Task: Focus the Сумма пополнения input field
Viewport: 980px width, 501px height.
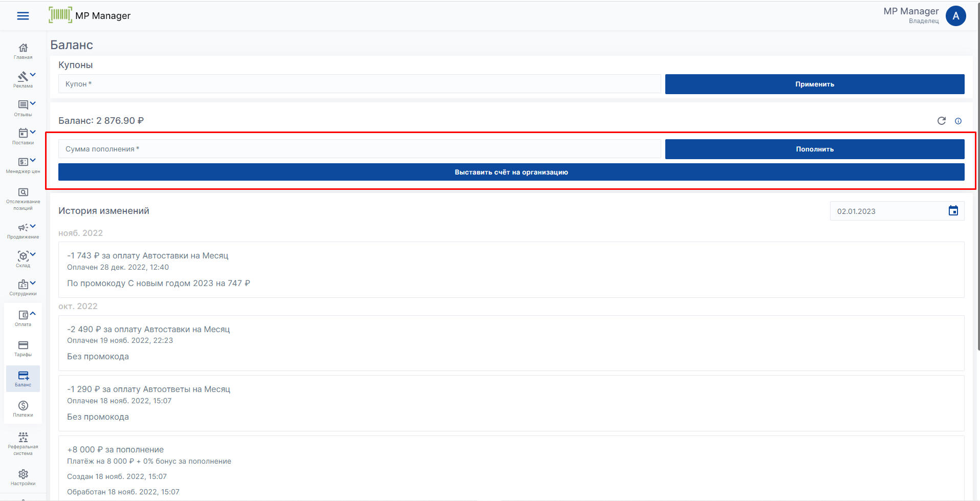Action: (x=359, y=149)
